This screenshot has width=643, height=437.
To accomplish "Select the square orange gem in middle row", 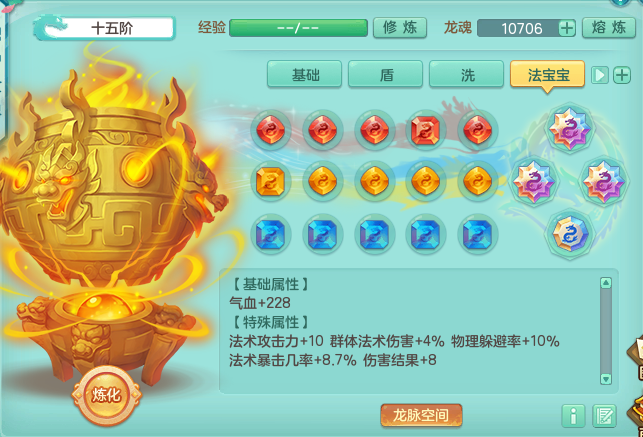I will click(x=270, y=181).
